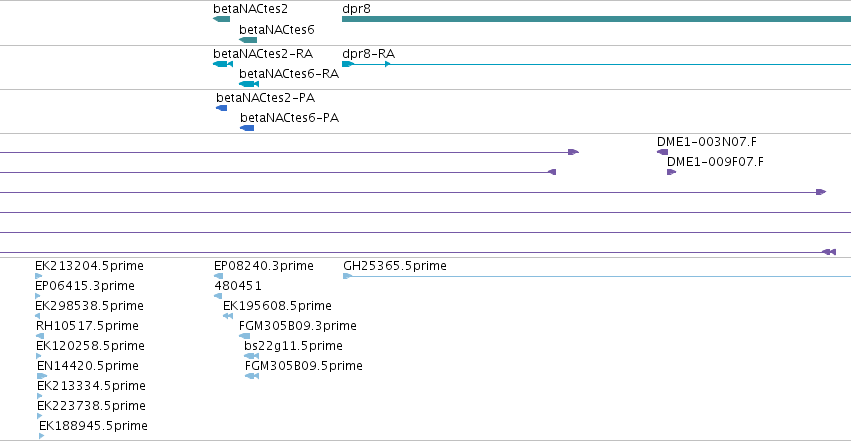Click the DME1-009F07.F label
Image resolution: width=851 pixels, height=441 pixels.
(715, 162)
